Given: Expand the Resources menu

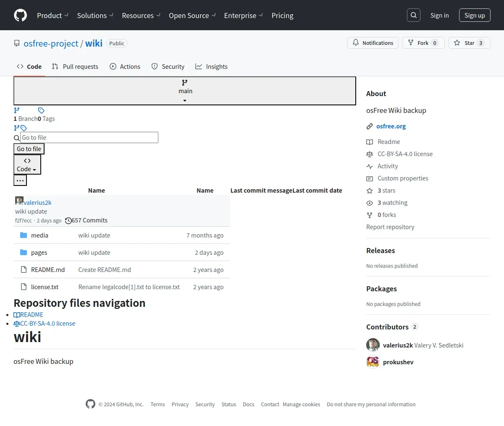Looking at the screenshot, I should [x=141, y=16].
